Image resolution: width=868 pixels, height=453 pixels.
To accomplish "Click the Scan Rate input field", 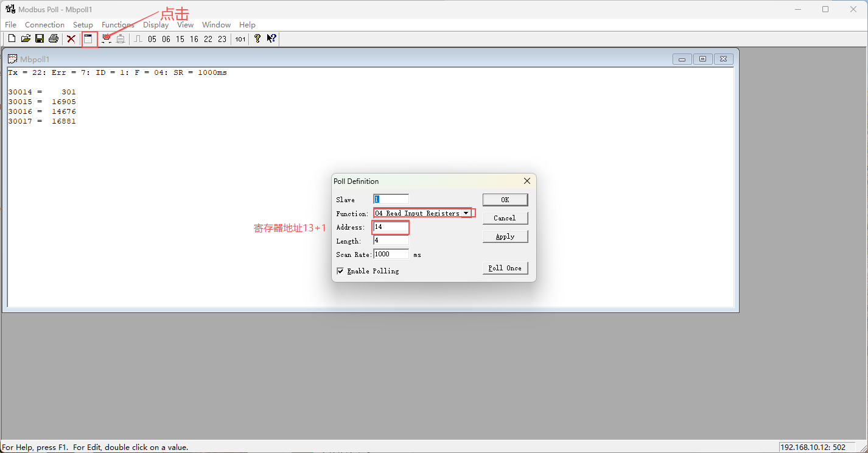I will [391, 254].
